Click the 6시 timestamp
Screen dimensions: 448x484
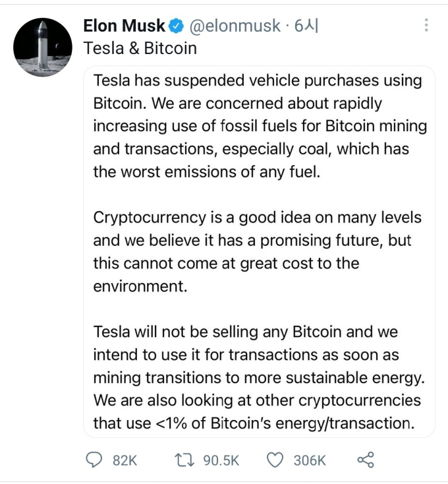pyautogui.click(x=306, y=26)
